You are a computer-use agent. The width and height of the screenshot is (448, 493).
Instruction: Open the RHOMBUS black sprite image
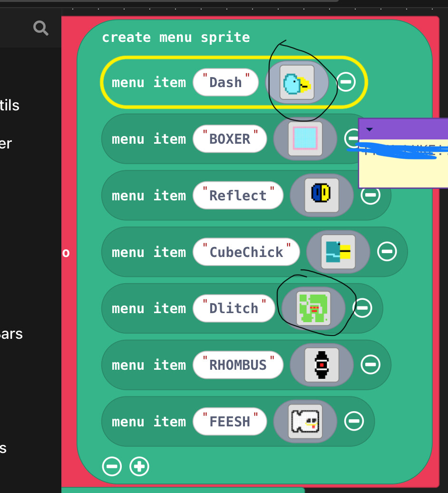point(321,365)
